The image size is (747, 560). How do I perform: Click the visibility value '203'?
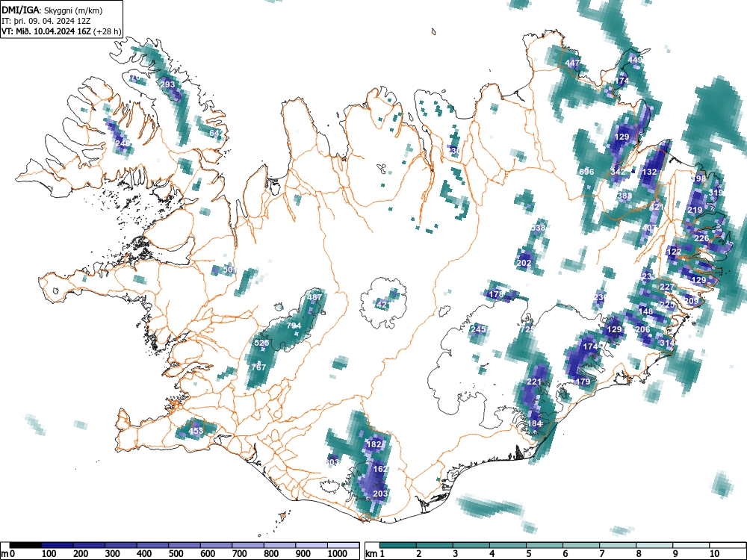[380, 494]
